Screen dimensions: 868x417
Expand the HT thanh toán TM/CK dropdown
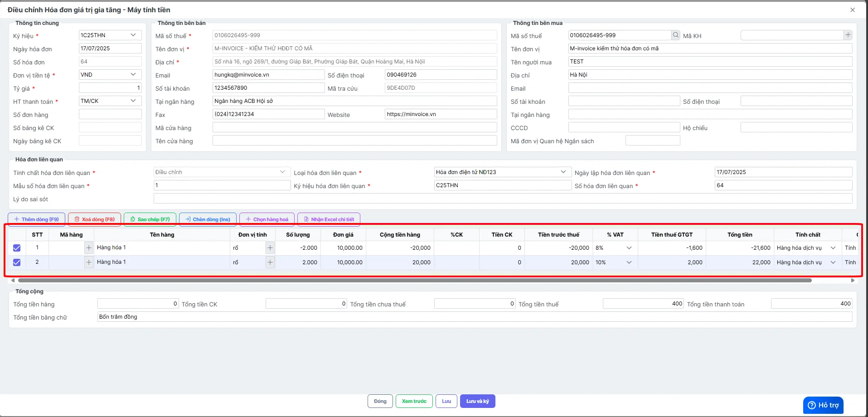pos(110,101)
